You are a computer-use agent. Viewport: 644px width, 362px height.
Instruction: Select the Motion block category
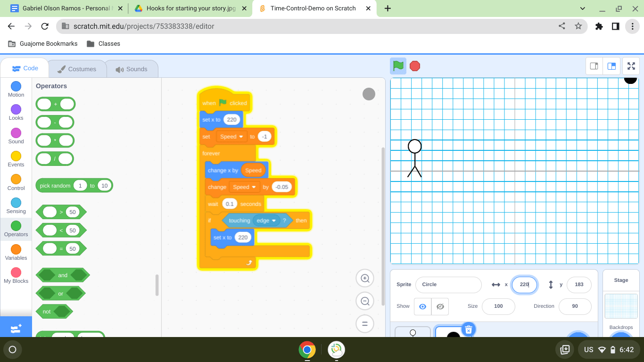(16, 89)
